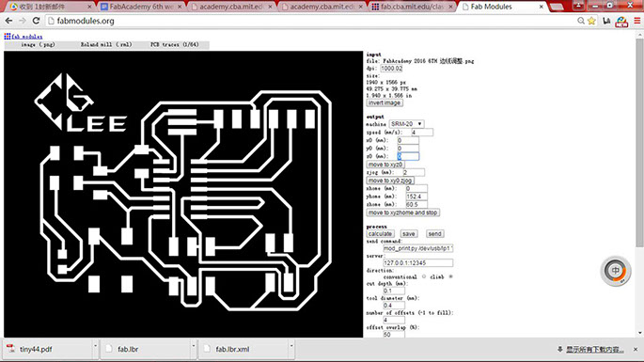Screen dimensions: 644x362
Task: Reload the fabmodules.org page
Action: click(x=36, y=21)
